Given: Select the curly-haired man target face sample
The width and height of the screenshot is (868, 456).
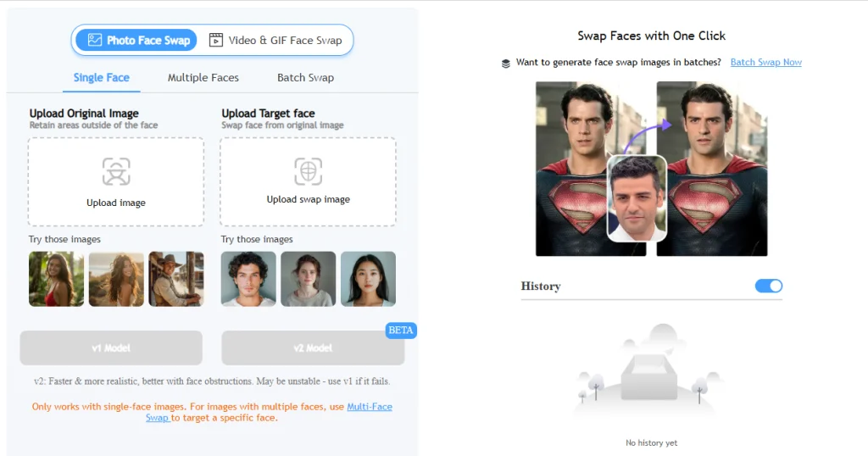Looking at the screenshot, I should (248, 278).
